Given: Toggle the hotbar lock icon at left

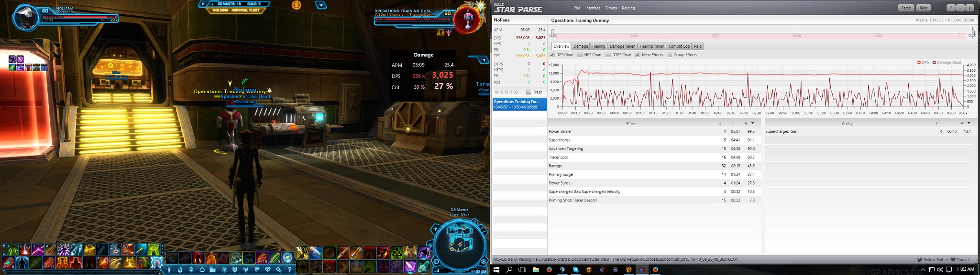Looking at the screenshot, I should (3, 254).
